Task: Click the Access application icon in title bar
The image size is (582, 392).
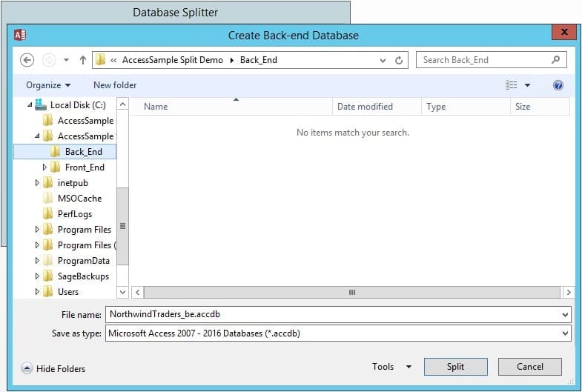Action: tap(20, 36)
